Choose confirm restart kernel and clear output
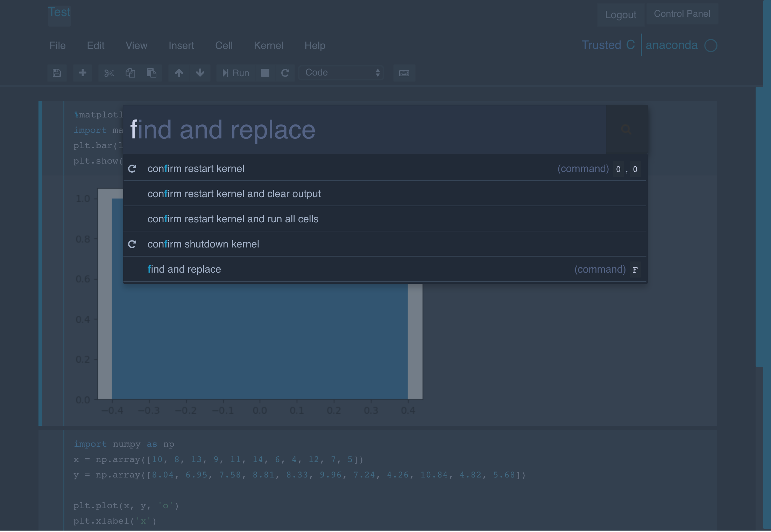 tap(385, 194)
